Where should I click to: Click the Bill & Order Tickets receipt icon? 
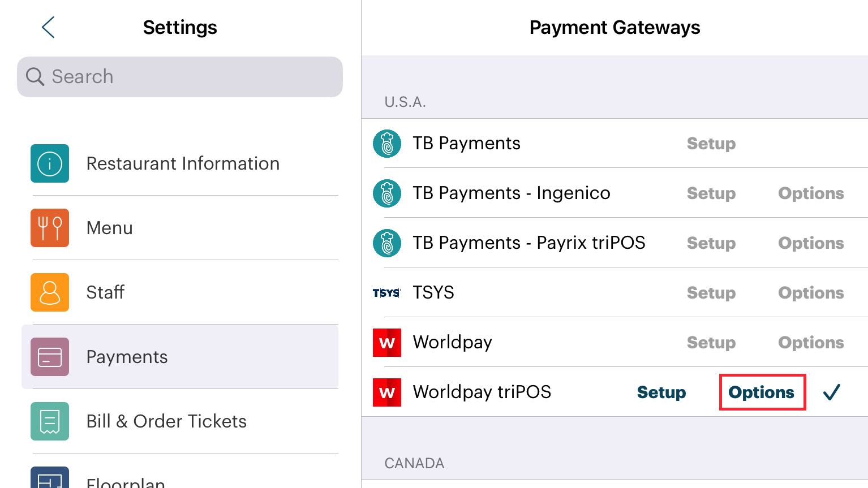(x=50, y=421)
